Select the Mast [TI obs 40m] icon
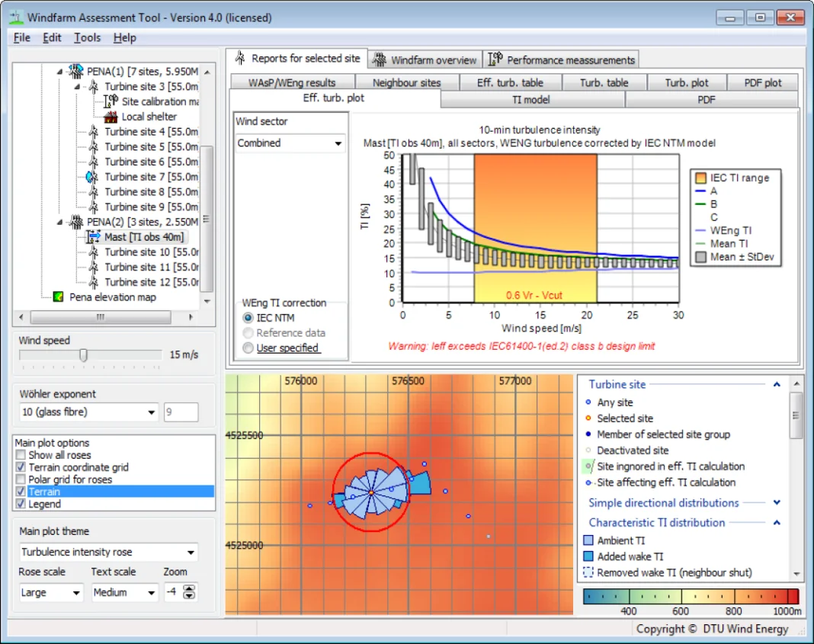The image size is (814, 644). point(94,237)
